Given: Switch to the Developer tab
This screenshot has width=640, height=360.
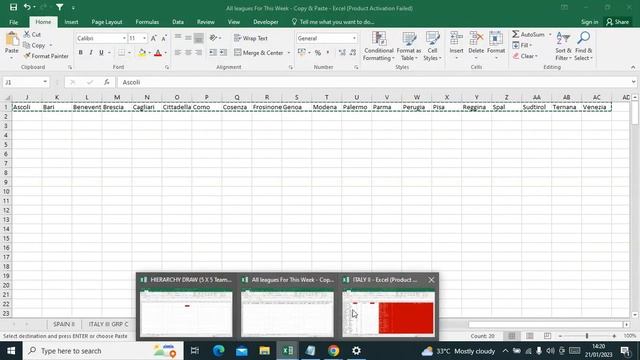Looking at the screenshot, I should pyautogui.click(x=266, y=22).
